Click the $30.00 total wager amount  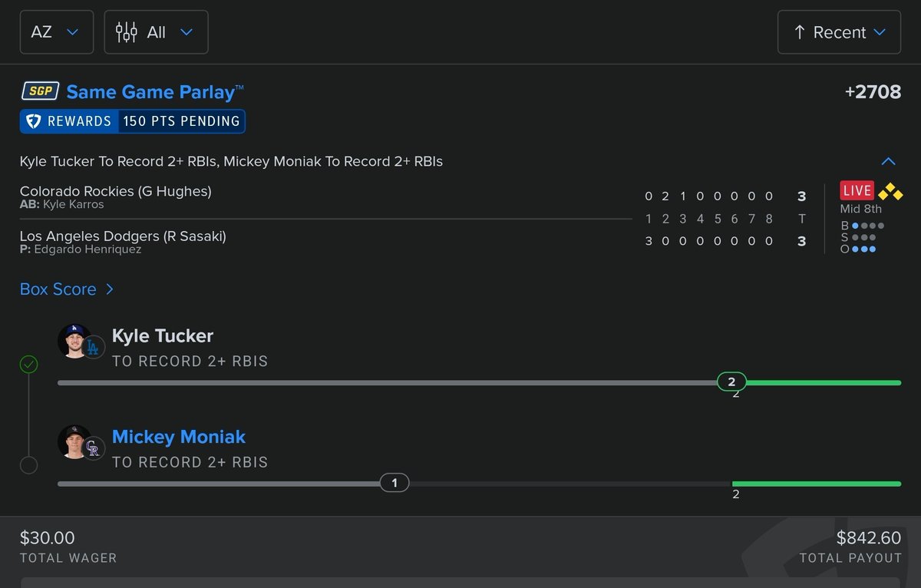[x=48, y=538]
